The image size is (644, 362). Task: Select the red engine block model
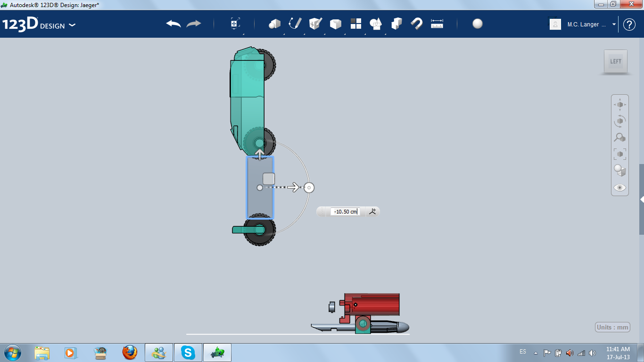click(x=372, y=304)
